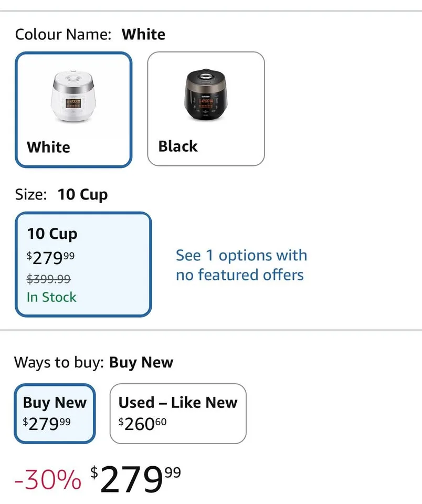Click the 'Ways to buy: Buy New' label
The width and height of the screenshot is (422, 504).
pos(93,362)
